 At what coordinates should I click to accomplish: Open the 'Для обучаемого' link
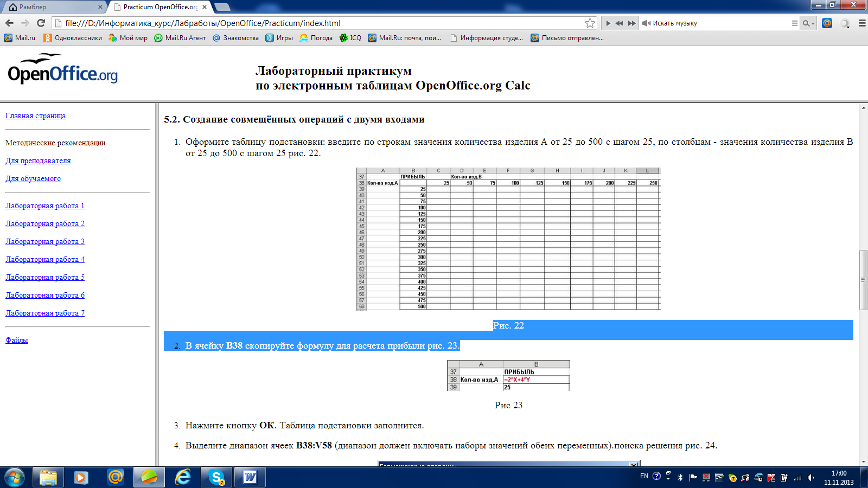33,178
